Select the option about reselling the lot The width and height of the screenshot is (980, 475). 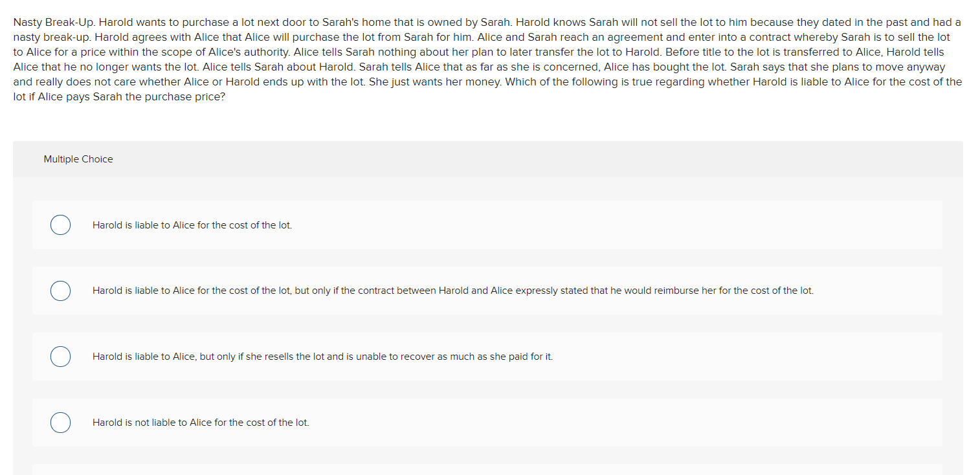[x=60, y=356]
